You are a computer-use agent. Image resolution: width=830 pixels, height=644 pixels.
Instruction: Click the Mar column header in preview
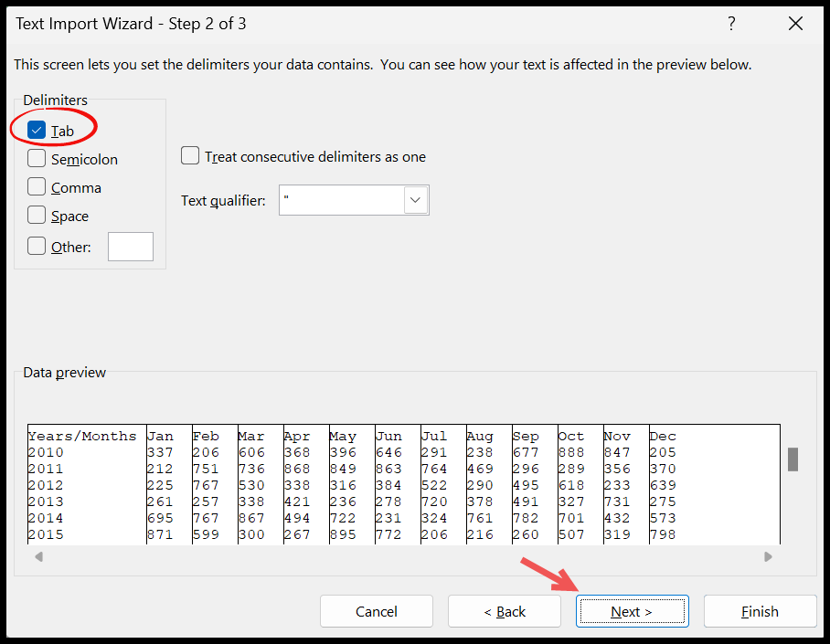coord(251,436)
